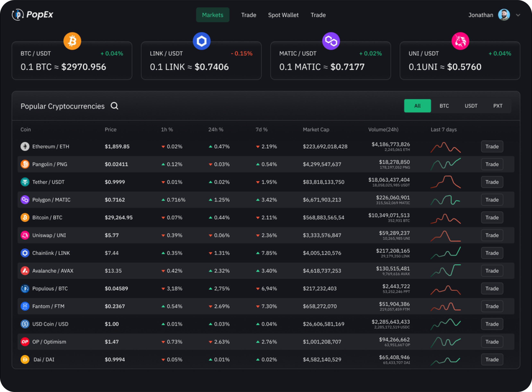Screen dimensions: 532x392
Task: Switch the filter to BTC
Action: coord(444,106)
